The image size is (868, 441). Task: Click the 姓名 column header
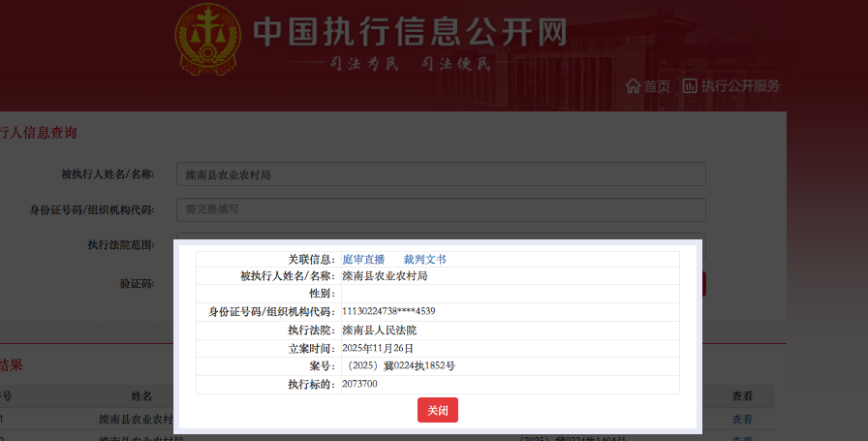pyautogui.click(x=141, y=395)
